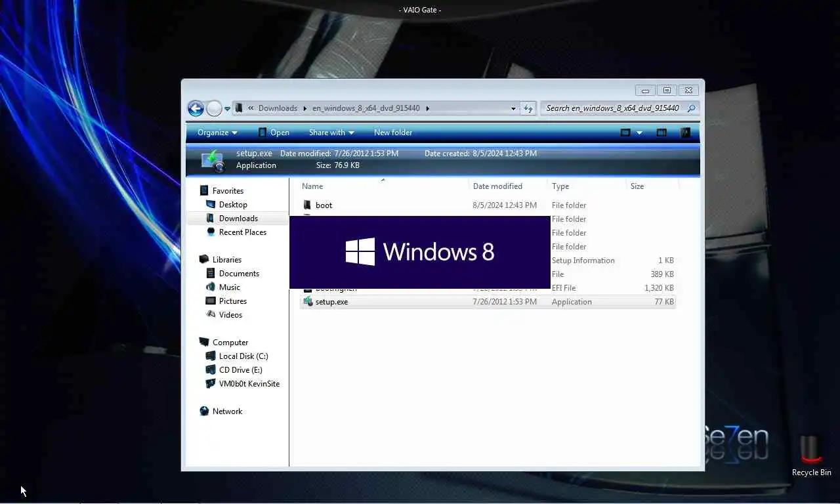The image size is (840, 504).
Task: Open help via the rightmost toolbar icon
Action: point(685,133)
